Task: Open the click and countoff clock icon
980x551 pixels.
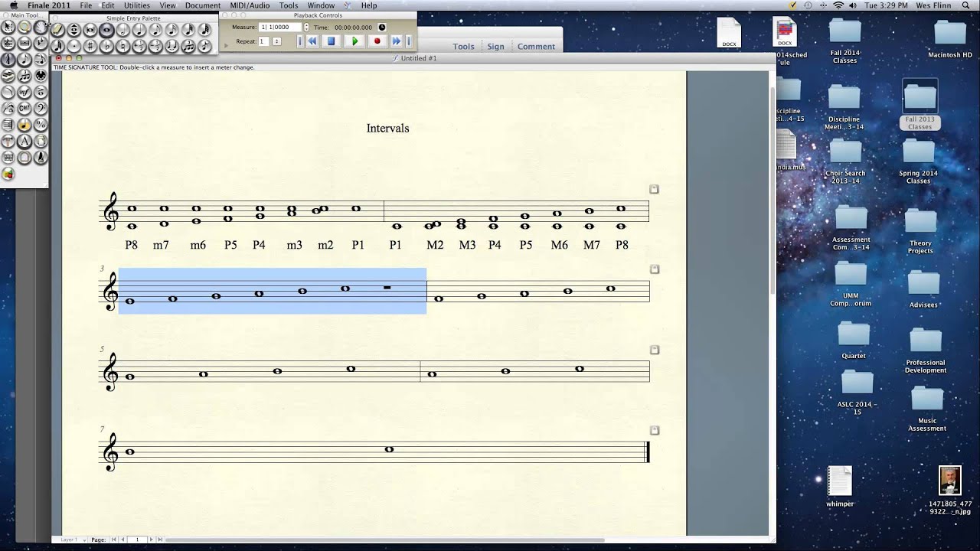Action: point(382,28)
